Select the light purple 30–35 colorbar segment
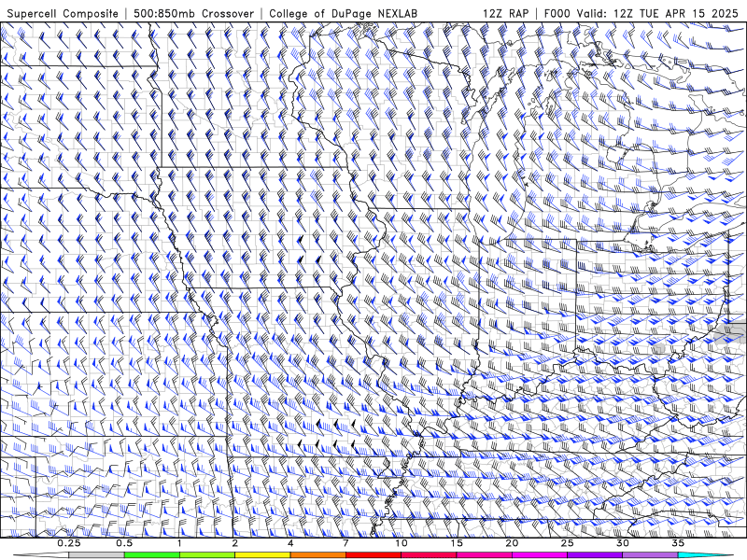The height and width of the screenshot is (560, 747). 650,555
